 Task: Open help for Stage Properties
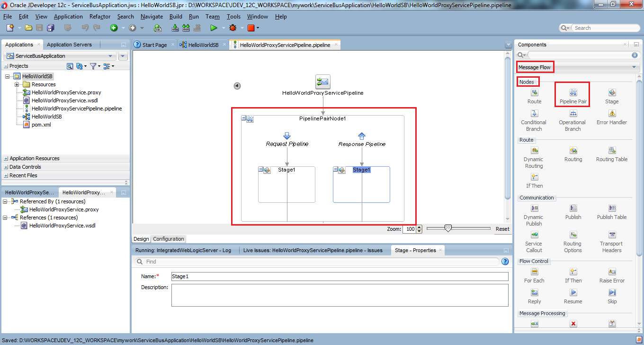(505, 262)
